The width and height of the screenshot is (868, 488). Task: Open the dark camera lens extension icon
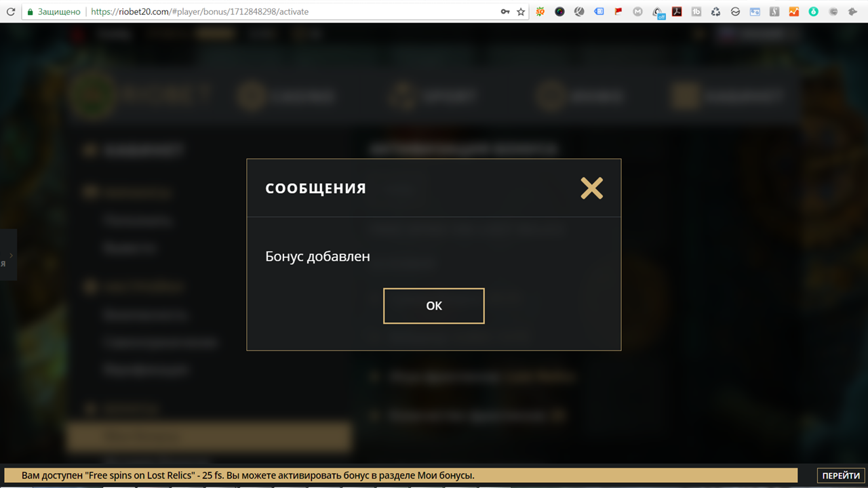point(559,12)
